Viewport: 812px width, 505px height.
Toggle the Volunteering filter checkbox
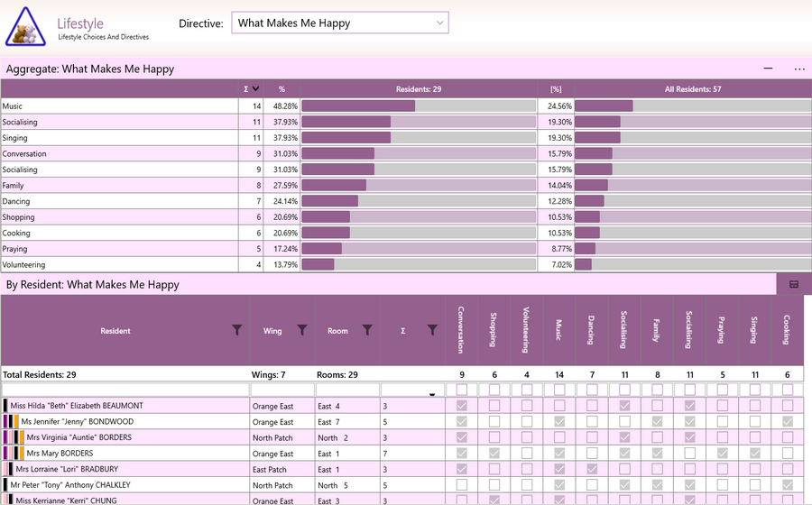tap(527, 390)
